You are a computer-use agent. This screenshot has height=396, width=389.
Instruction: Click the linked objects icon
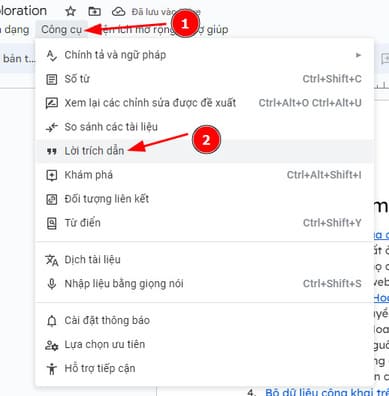point(51,199)
